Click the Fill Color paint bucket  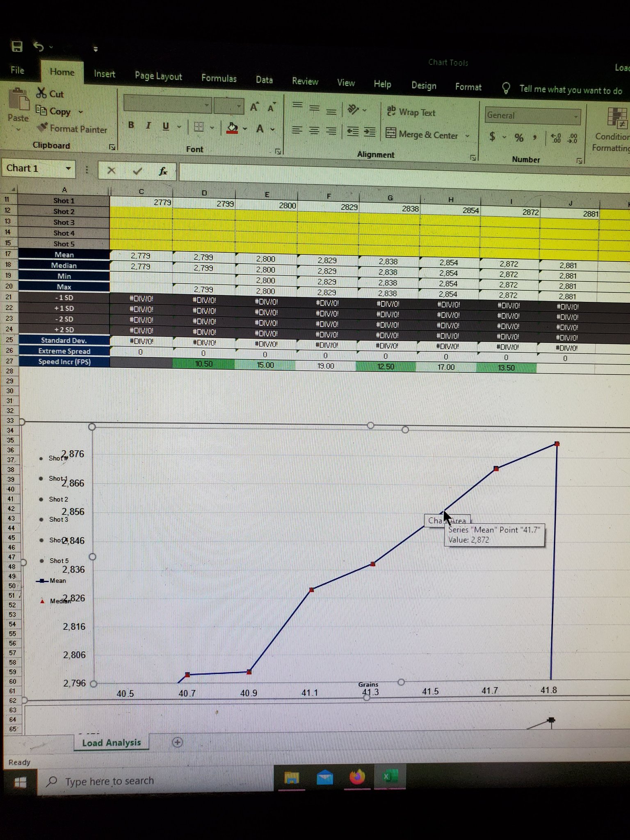(x=232, y=129)
